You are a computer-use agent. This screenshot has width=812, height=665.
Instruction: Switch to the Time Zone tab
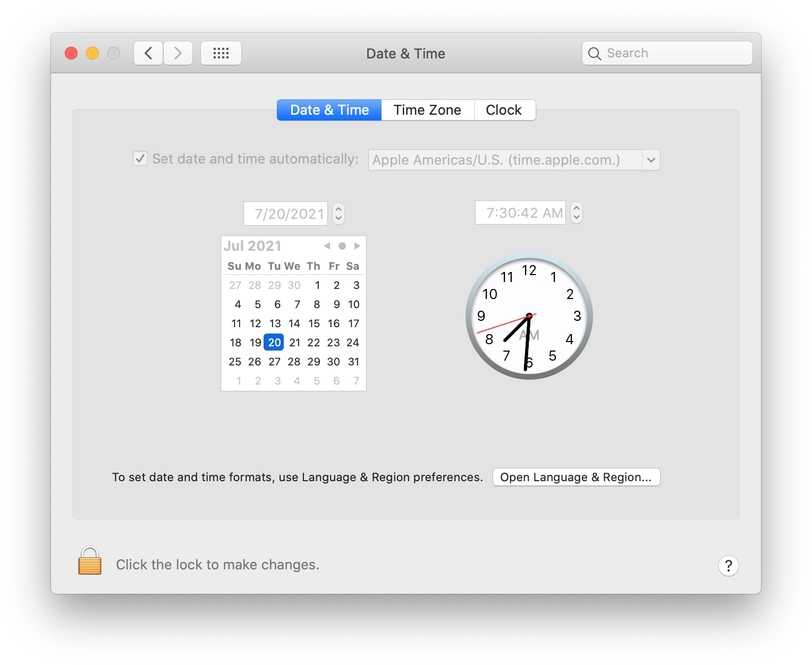(427, 110)
